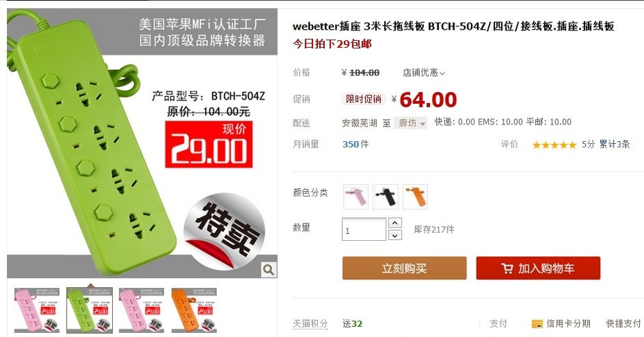644x337 pixels.
Task: Decrease quantity with the down arrow
Action: pyautogui.click(x=395, y=235)
